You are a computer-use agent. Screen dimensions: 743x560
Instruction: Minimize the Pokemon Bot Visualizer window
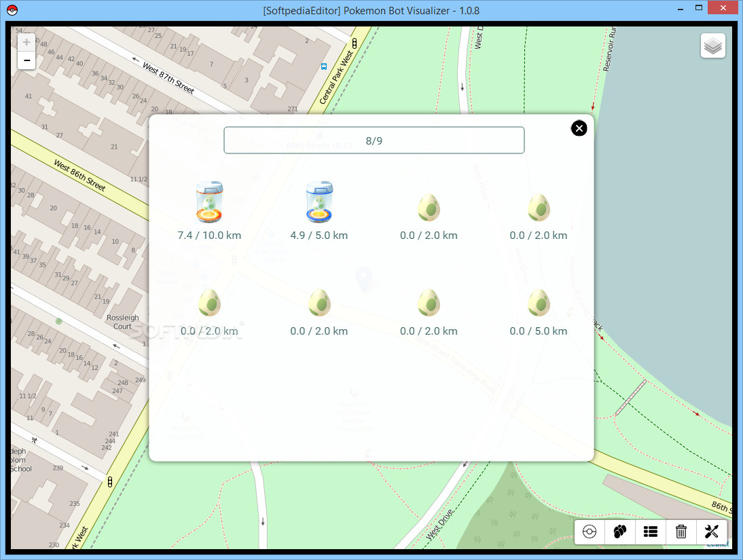pos(681,9)
